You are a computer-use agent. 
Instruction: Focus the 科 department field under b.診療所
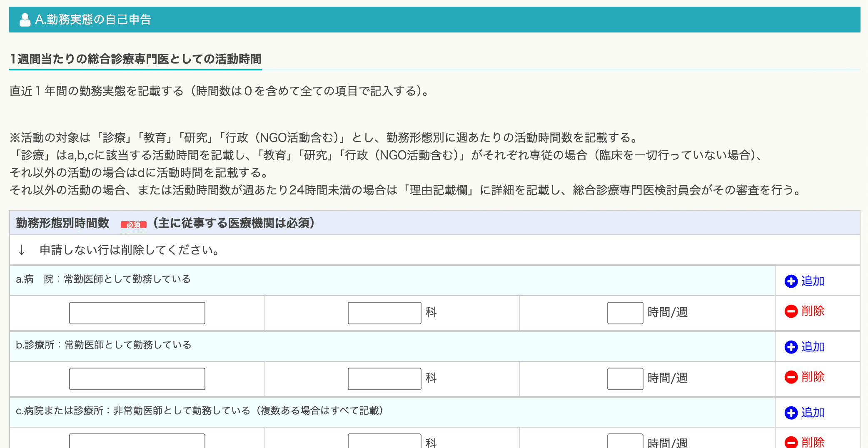click(384, 379)
